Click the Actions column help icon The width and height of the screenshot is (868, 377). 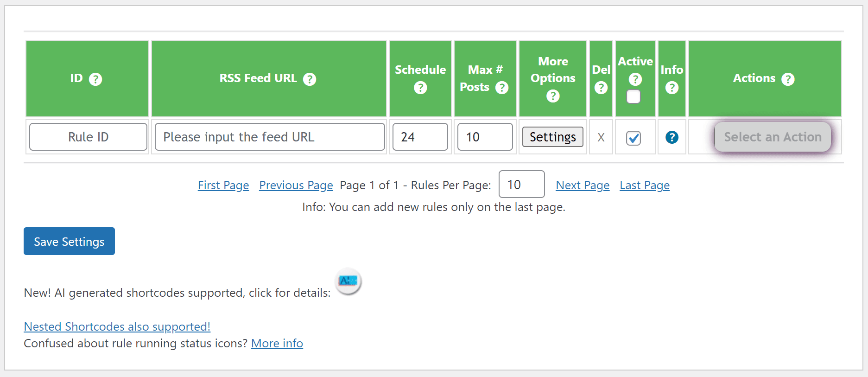pyautogui.click(x=788, y=79)
